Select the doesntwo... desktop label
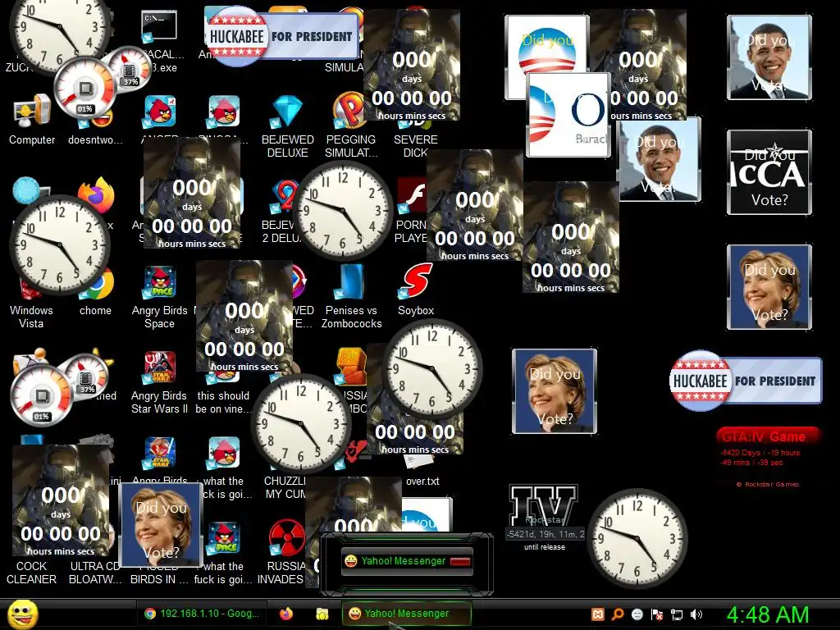The width and height of the screenshot is (840, 630). coord(95,139)
